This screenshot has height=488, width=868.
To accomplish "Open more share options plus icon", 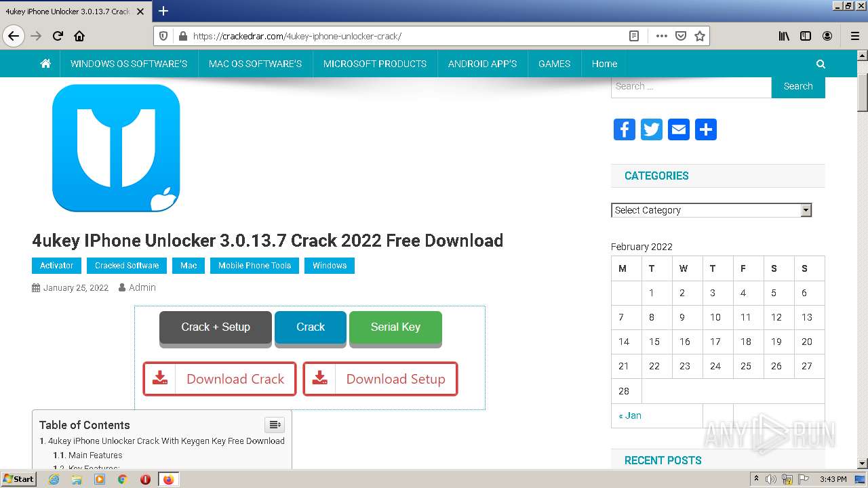I will tap(706, 129).
